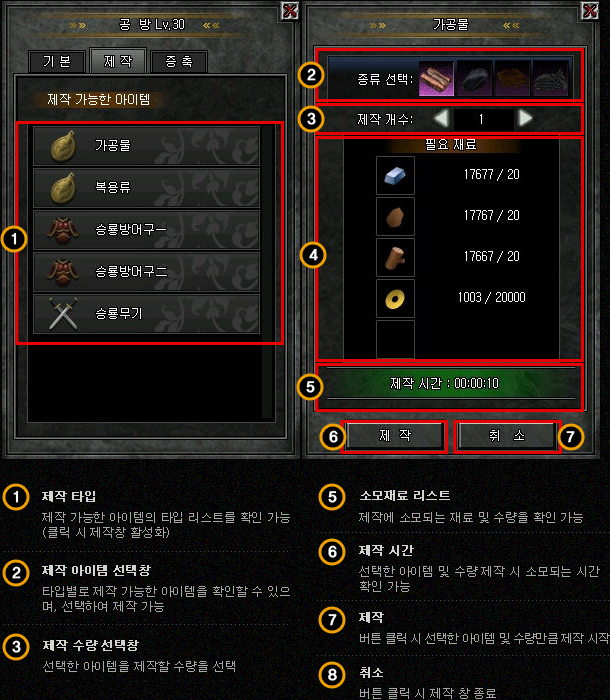Click the wood log ingredient icon
The height and width of the screenshot is (700, 610).
[395, 258]
